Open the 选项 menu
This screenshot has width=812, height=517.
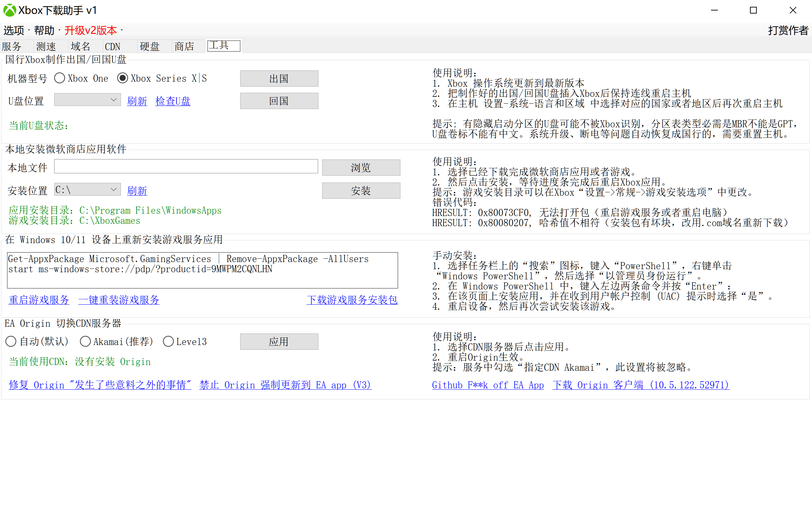coord(14,30)
